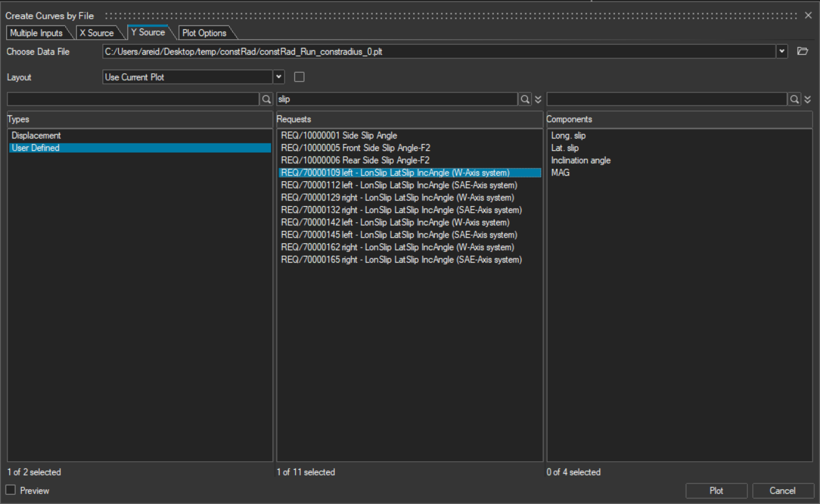Click the search icon for the Requests filter
Viewport: 820px width, 504px height.
pos(525,99)
